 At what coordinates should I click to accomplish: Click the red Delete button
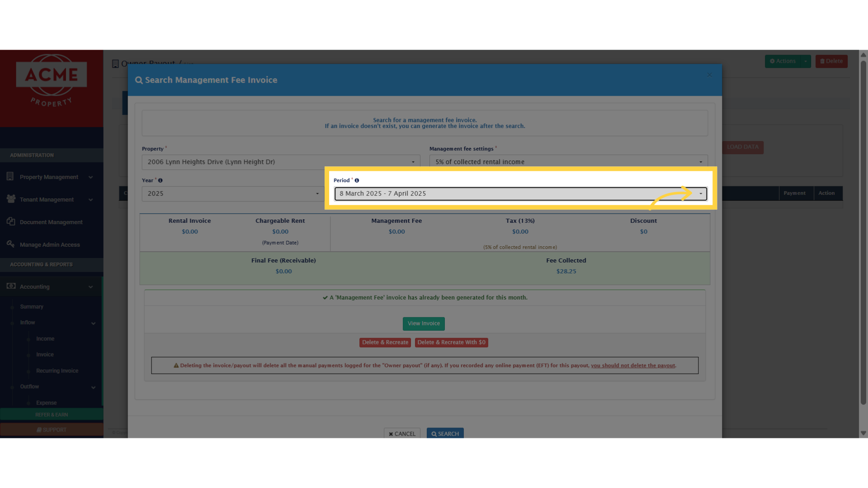tap(831, 61)
